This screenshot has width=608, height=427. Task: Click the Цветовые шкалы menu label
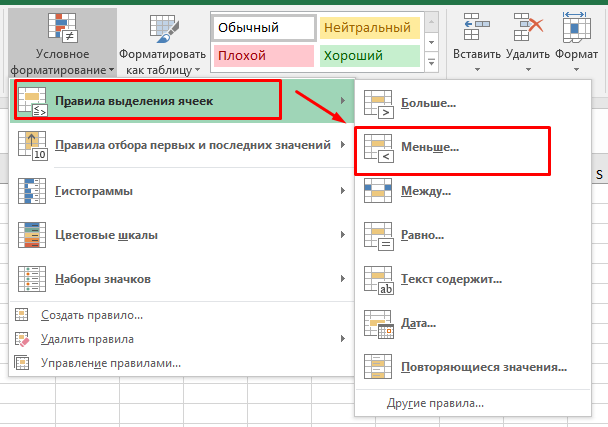pos(106,235)
